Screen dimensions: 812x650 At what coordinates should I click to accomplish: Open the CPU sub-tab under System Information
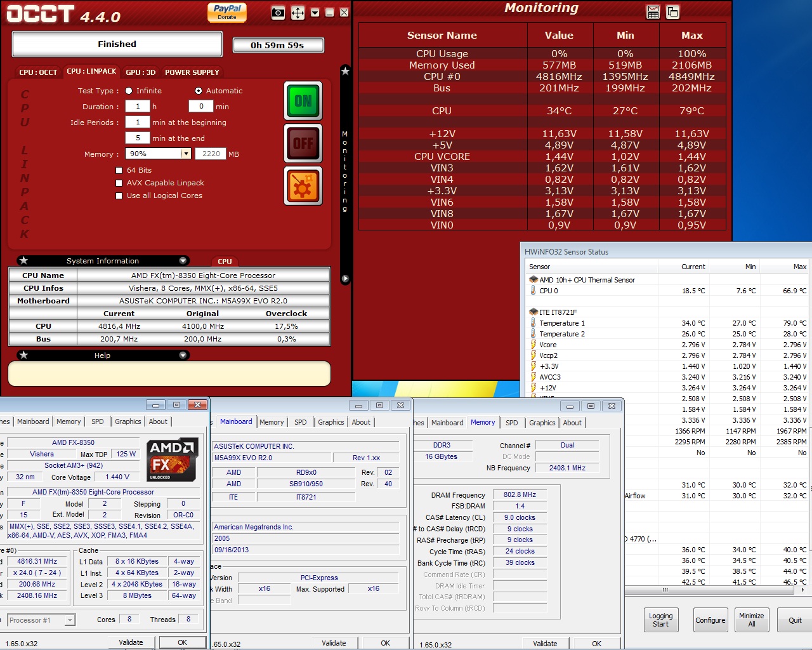click(x=225, y=262)
